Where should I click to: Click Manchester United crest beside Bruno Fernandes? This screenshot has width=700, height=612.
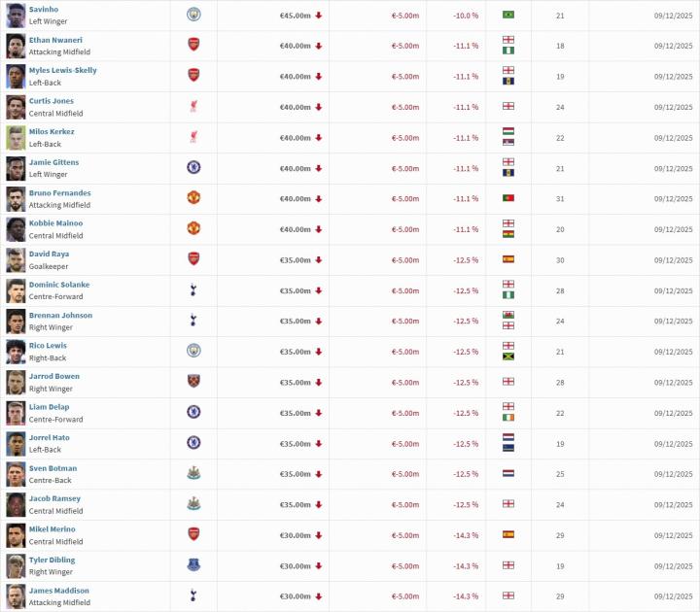[192, 198]
